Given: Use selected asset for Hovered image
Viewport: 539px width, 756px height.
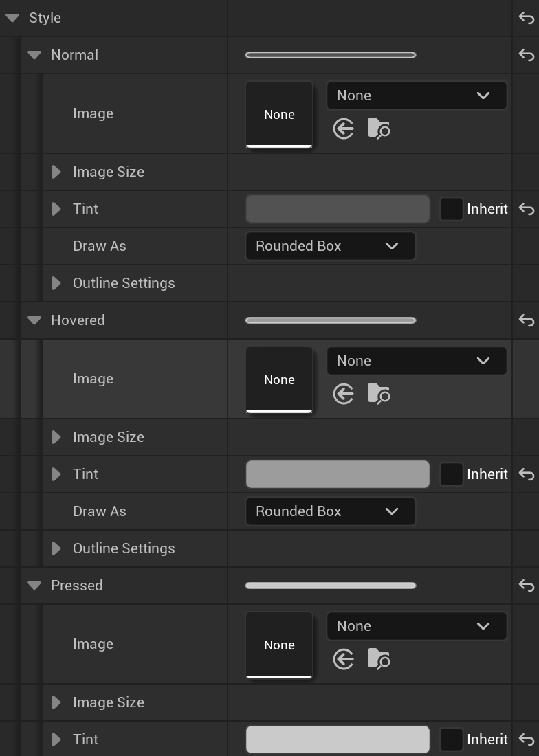Looking at the screenshot, I should 343,394.
